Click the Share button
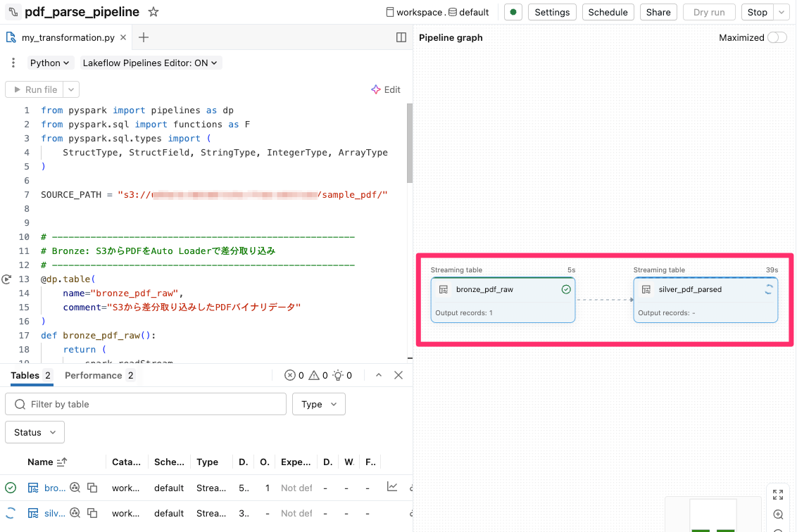The image size is (797, 532). (x=658, y=11)
